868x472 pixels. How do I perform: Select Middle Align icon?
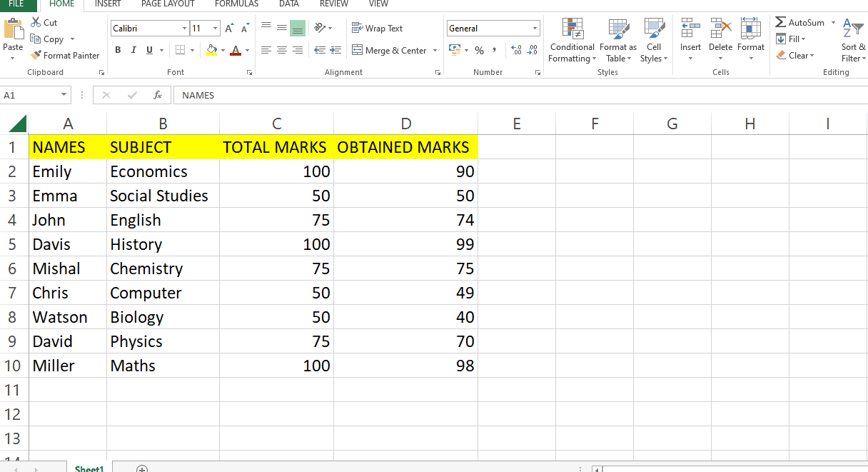coord(282,27)
